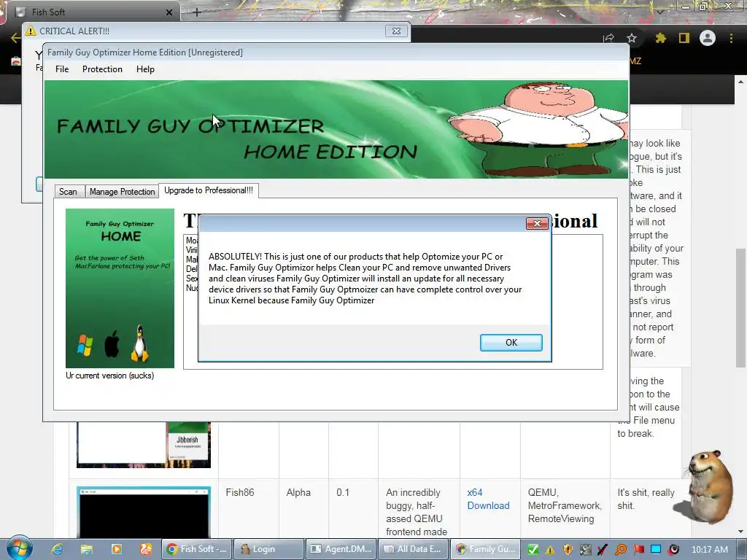Image resolution: width=747 pixels, height=560 pixels.
Task: Click the yellow warning tray icon
Action: [x=550, y=550]
